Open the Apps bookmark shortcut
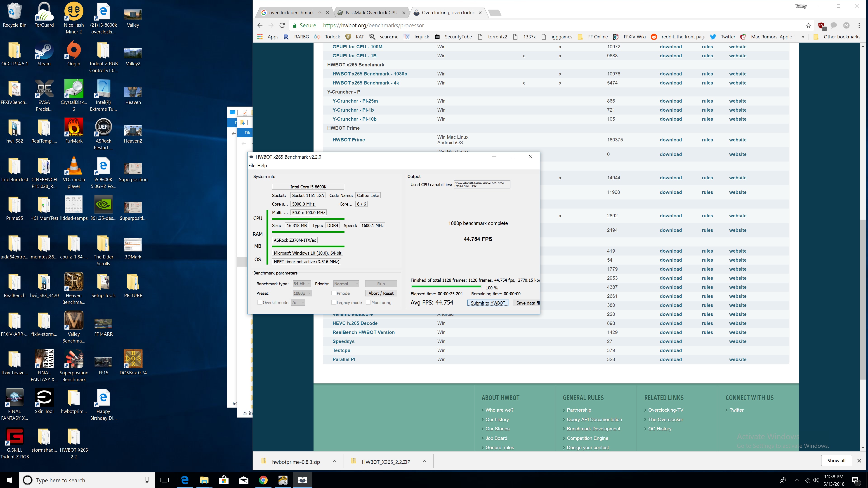 click(x=268, y=37)
